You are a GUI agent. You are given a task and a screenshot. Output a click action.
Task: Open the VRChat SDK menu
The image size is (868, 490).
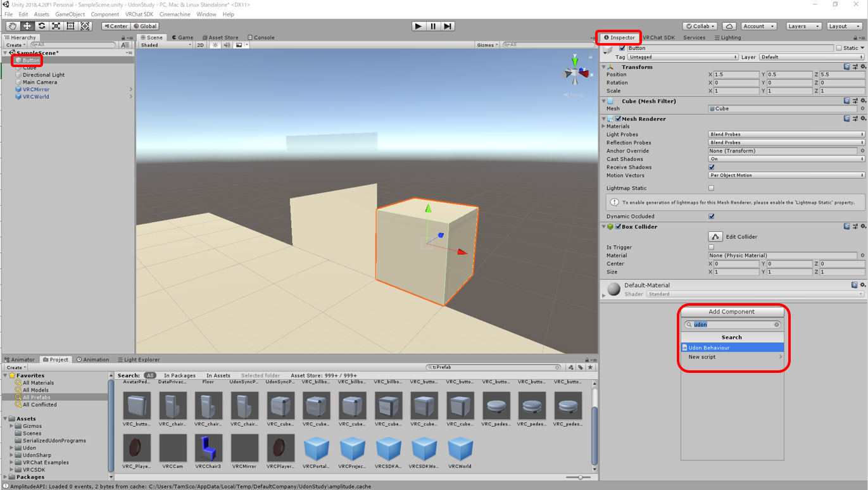coord(139,14)
